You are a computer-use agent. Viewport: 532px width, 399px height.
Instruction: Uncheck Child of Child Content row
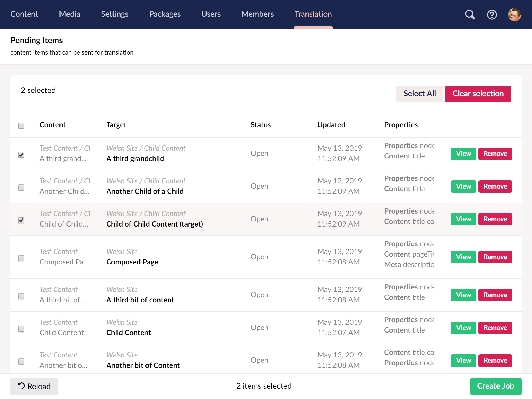pyautogui.click(x=21, y=220)
